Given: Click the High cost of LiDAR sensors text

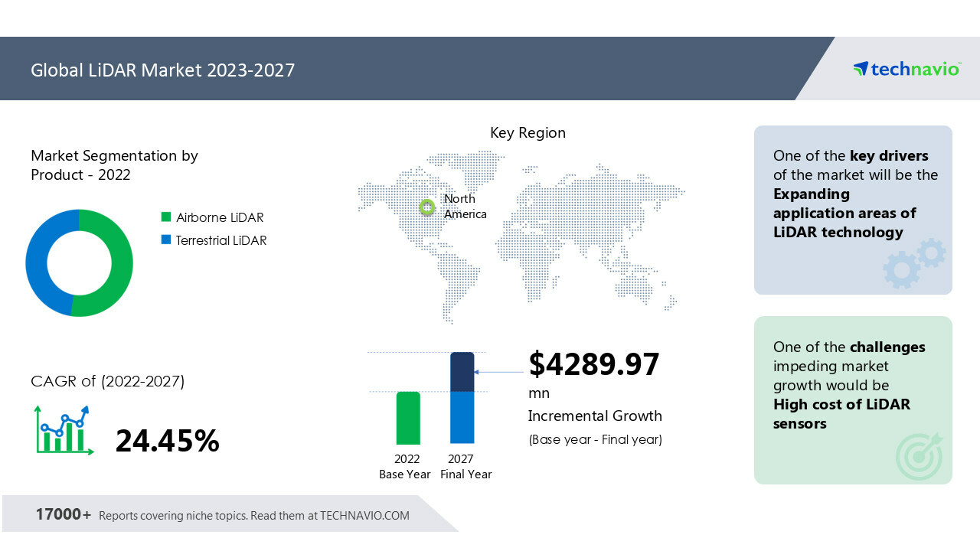Looking at the screenshot, I should [841, 414].
